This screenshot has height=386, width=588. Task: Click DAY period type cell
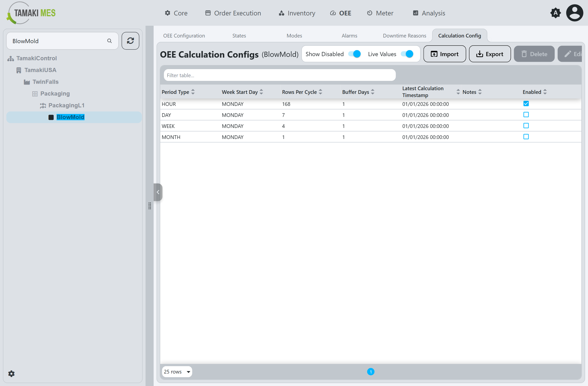(x=166, y=115)
